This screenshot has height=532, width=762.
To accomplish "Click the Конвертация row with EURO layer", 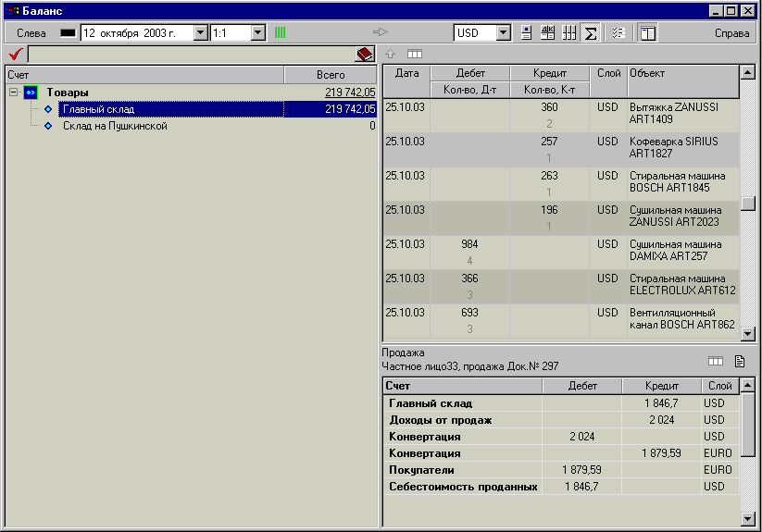I will pos(561,453).
